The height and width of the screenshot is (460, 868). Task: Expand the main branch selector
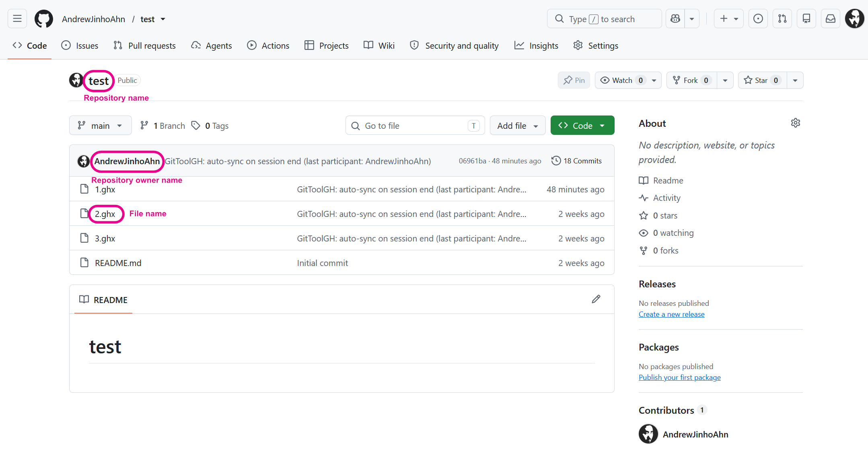(100, 126)
